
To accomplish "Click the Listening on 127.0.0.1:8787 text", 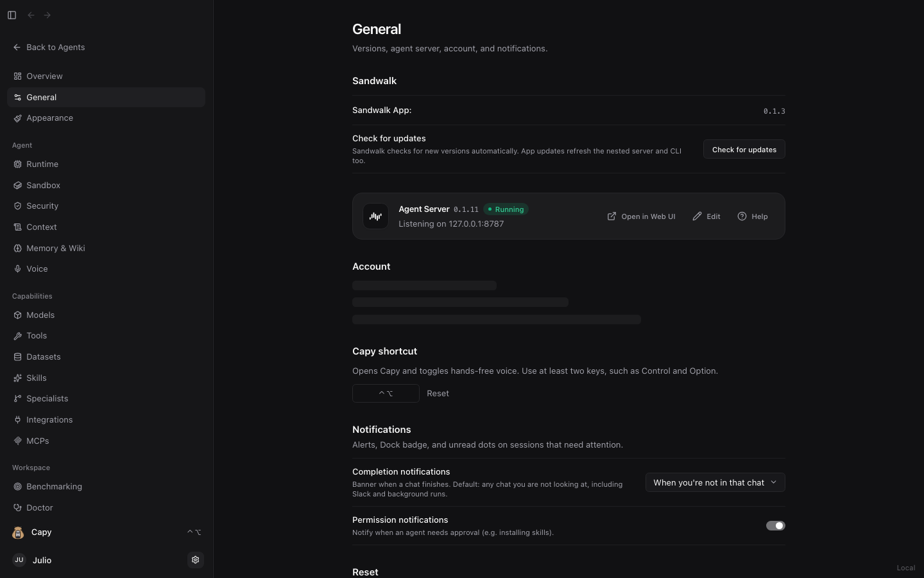I will pyautogui.click(x=451, y=224).
